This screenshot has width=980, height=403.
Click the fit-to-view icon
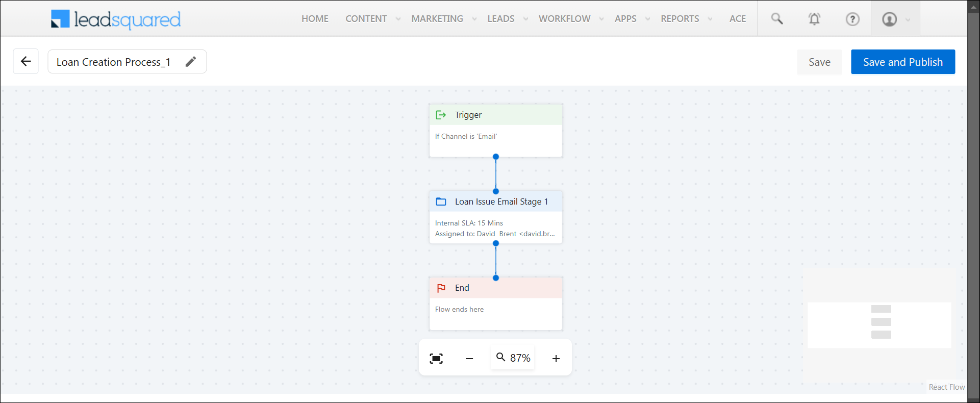point(436,359)
